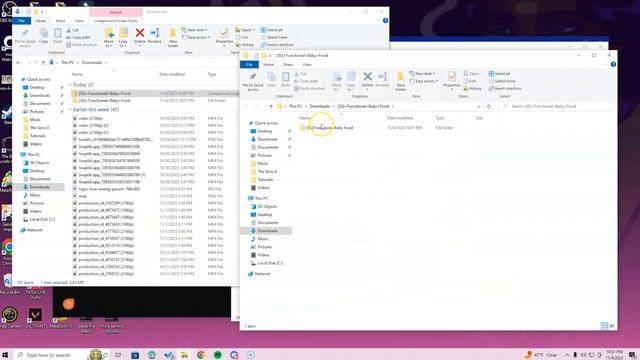Switch to details view in front window status bar

pos(604,326)
